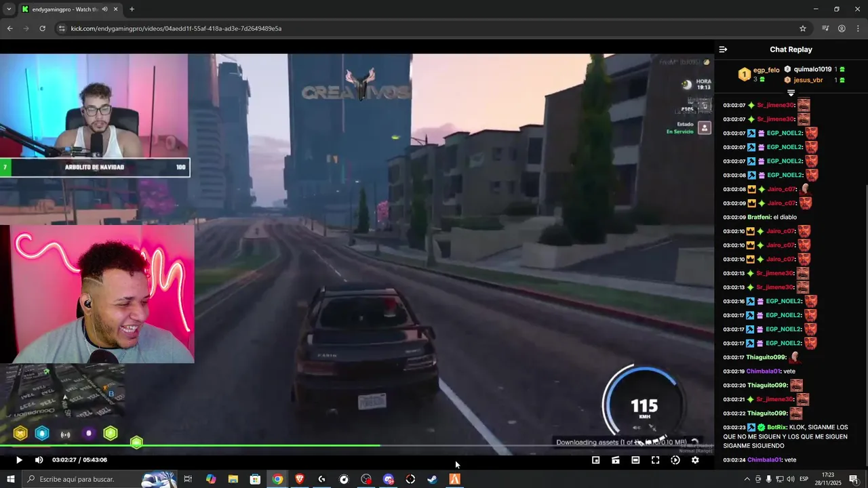Open the orange A app in taskbar
Image resolution: width=868 pixels, height=488 pixels.
[x=454, y=479]
